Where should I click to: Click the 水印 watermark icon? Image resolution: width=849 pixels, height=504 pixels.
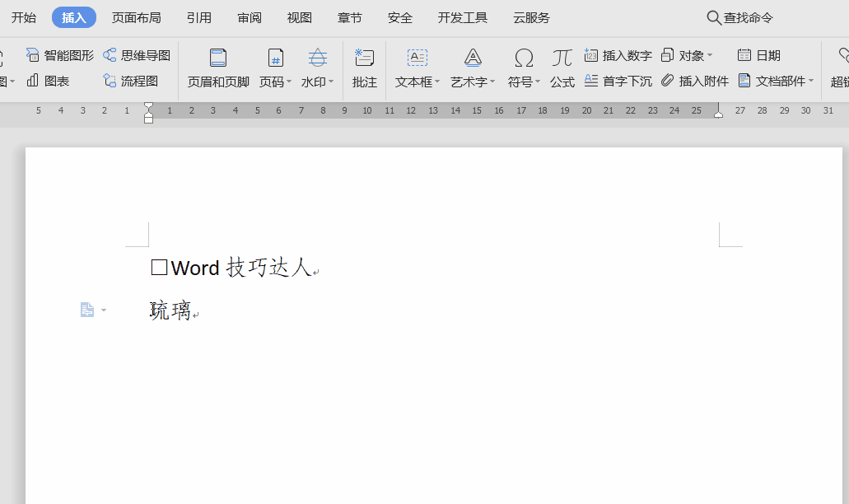[x=317, y=58]
